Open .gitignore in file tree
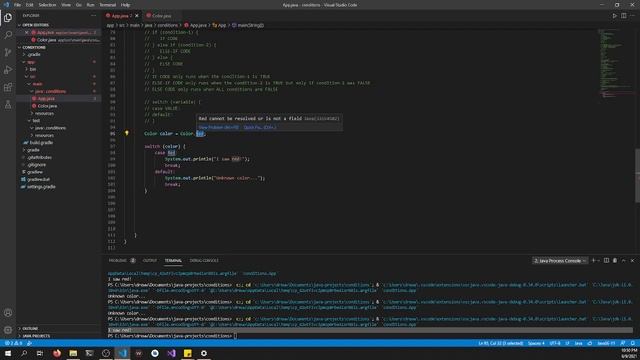 tap(37, 164)
